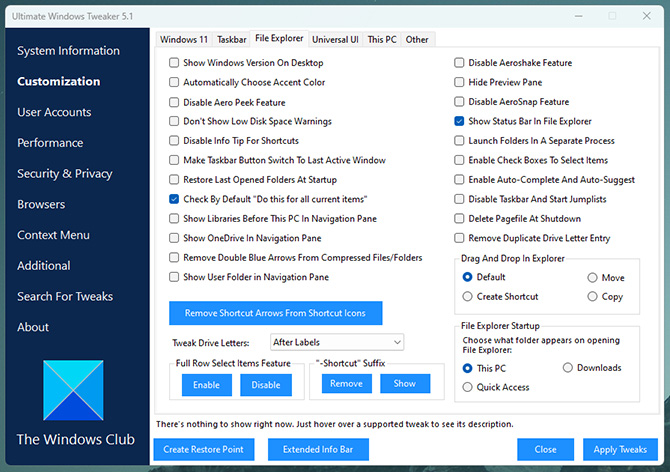670x472 pixels.
Task: Select the File Explorer tab
Action: pyautogui.click(x=279, y=38)
